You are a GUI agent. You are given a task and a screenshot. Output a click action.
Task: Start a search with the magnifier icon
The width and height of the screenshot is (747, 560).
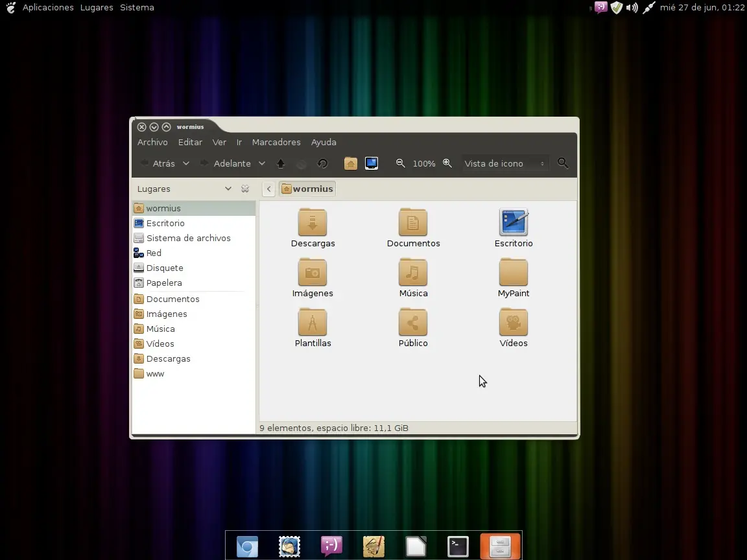coord(562,163)
